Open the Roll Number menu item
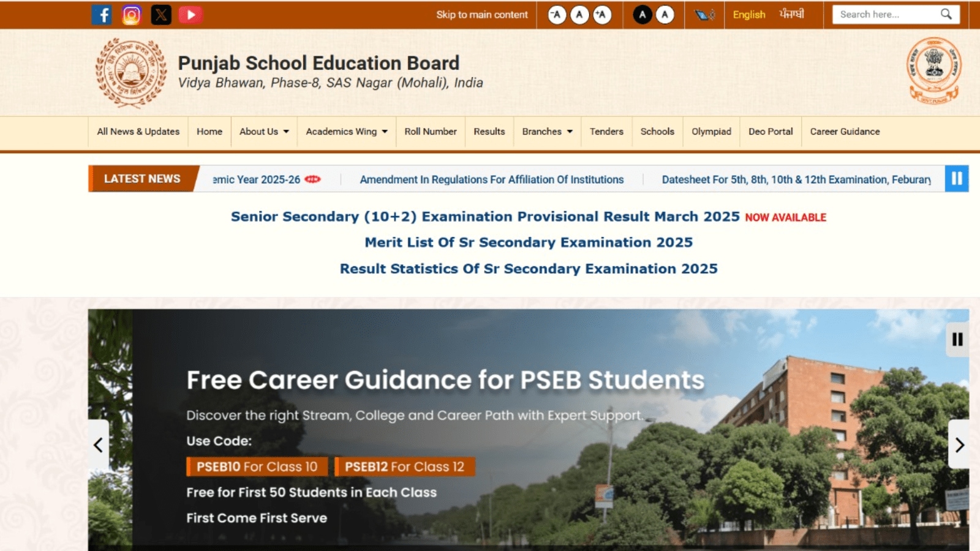Image resolution: width=980 pixels, height=551 pixels. tap(431, 132)
